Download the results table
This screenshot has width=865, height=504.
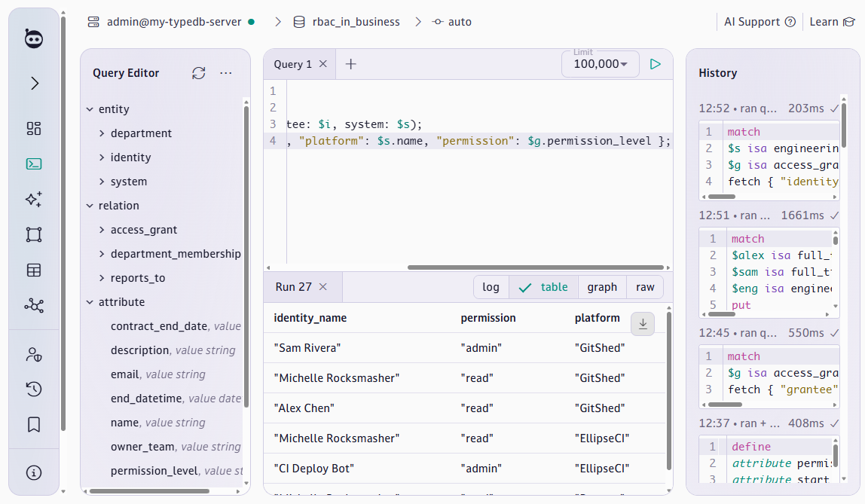click(x=643, y=324)
